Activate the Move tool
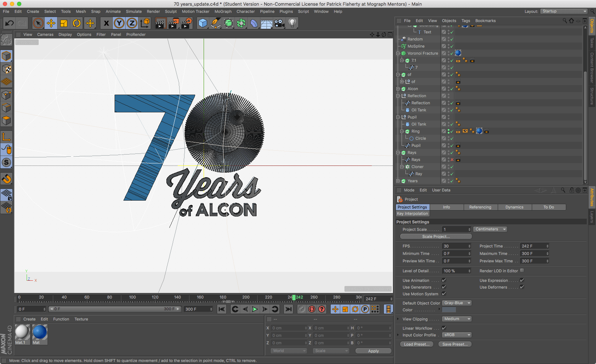Image resolution: width=596 pixels, height=364 pixels. (x=51, y=23)
